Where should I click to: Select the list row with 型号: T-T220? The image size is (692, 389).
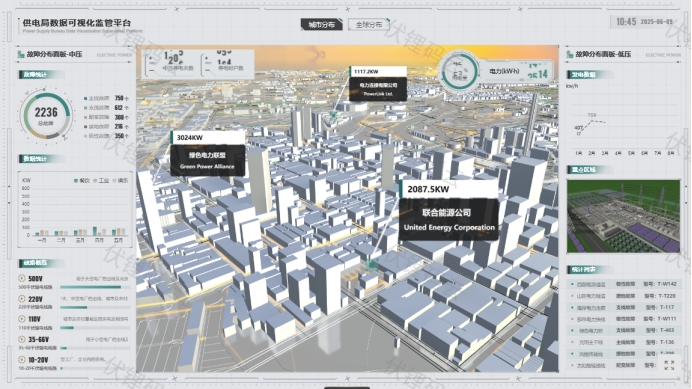pyautogui.click(x=623, y=296)
